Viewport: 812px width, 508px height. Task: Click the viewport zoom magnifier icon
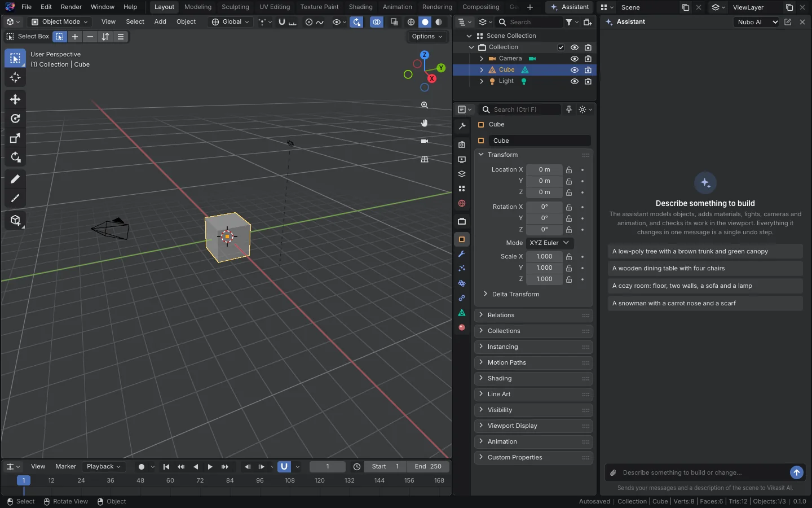tap(425, 105)
